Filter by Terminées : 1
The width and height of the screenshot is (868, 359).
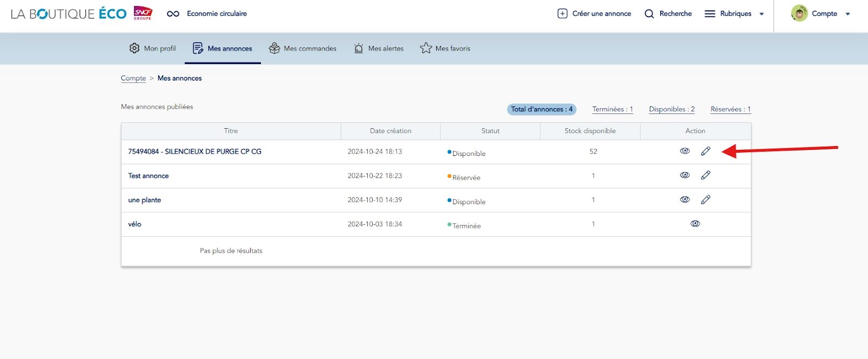[x=612, y=109]
